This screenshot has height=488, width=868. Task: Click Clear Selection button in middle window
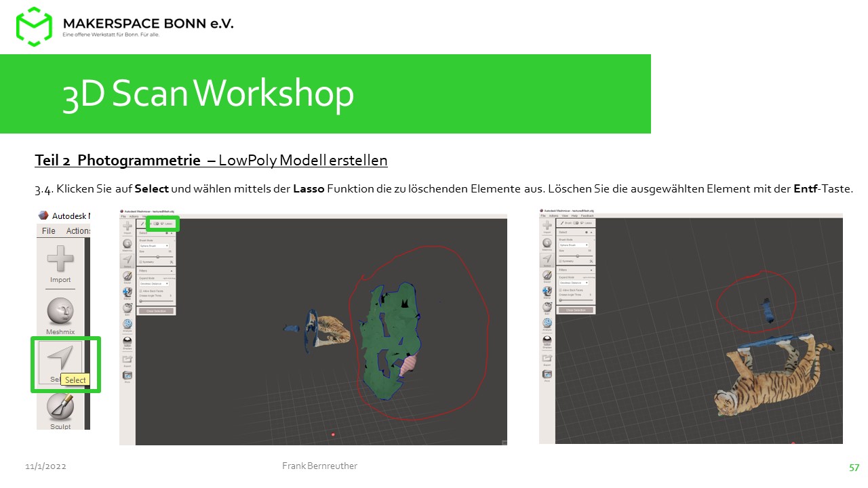tap(156, 311)
